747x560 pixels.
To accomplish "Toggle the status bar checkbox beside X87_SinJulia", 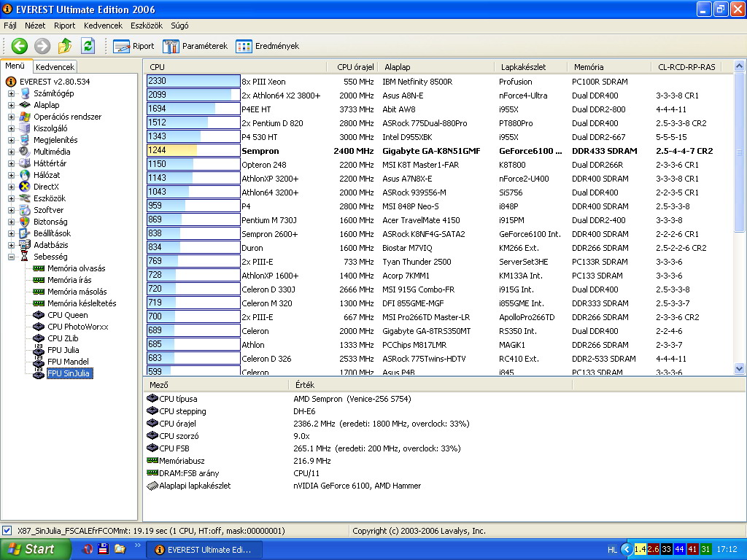I will click(x=7, y=531).
